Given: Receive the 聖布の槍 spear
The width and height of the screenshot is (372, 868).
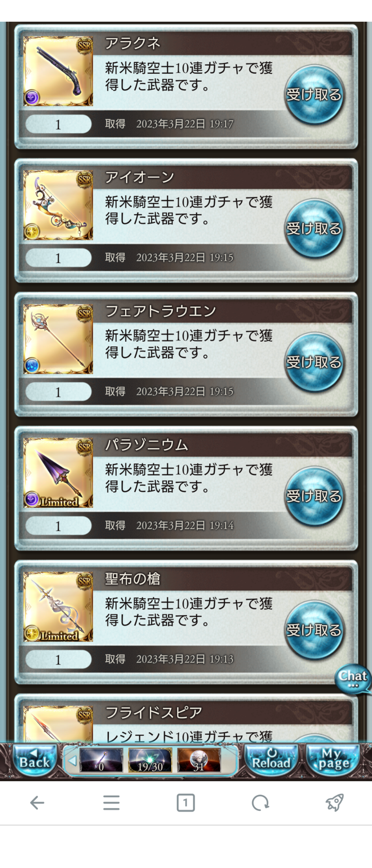Looking at the screenshot, I should click(314, 630).
